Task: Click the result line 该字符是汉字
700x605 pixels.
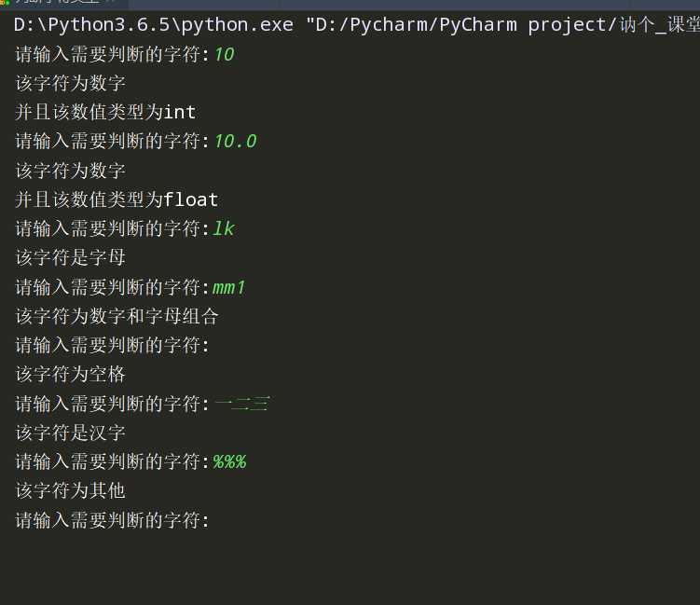Action: (71, 433)
